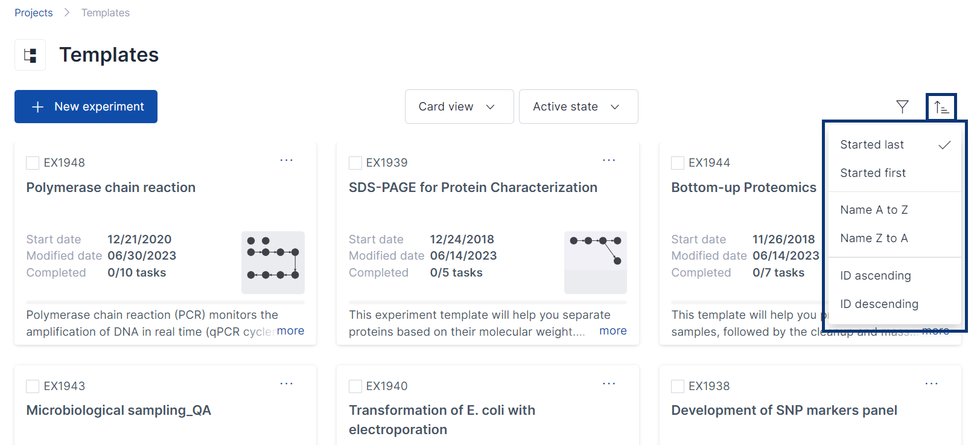The image size is (980, 445).
Task: Select the Started first sort option
Action: coord(873,173)
